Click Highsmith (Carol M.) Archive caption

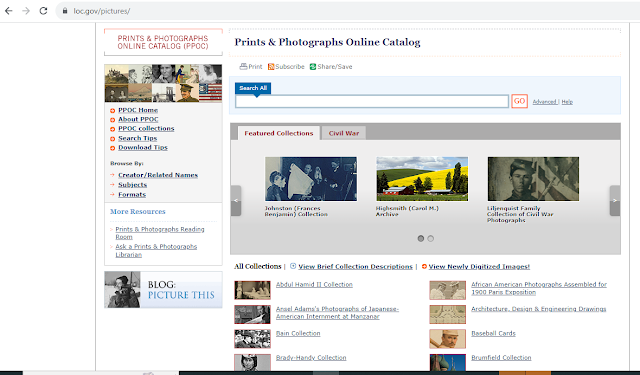click(x=407, y=211)
